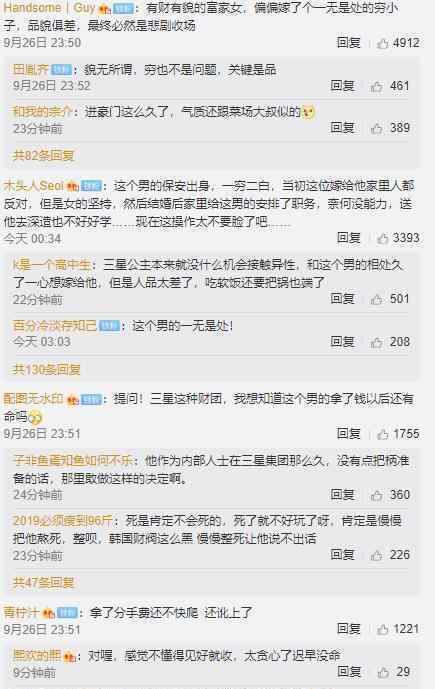Expand the 共130条回复 replies thread
The width and height of the screenshot is (435, 689).
click(47, 370)
